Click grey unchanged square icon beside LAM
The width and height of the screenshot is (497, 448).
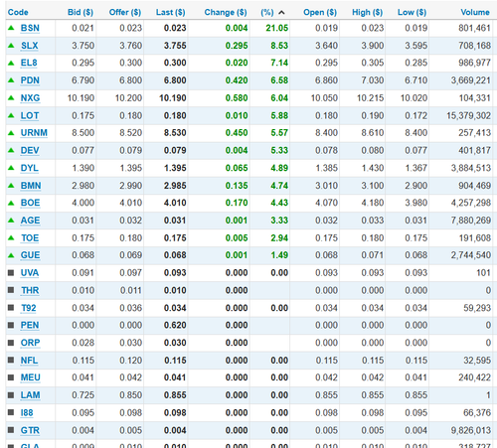(11, 394)
